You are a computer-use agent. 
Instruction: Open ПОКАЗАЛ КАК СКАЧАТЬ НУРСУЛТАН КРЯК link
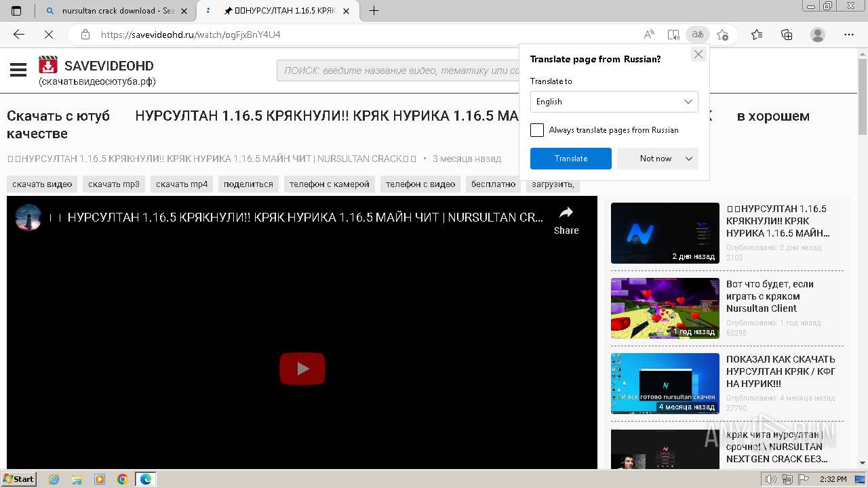(781, 371)
